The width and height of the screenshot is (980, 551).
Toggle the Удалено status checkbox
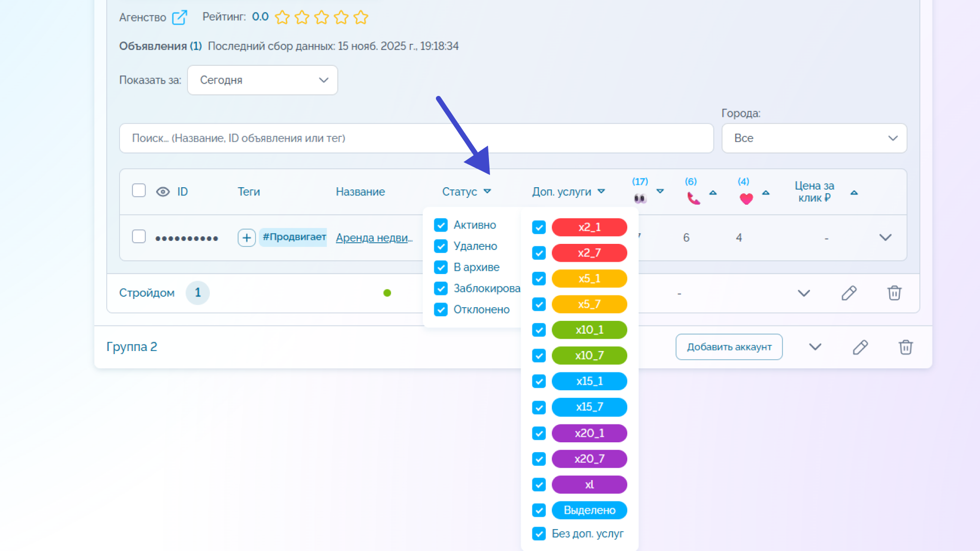pos(440,246)
